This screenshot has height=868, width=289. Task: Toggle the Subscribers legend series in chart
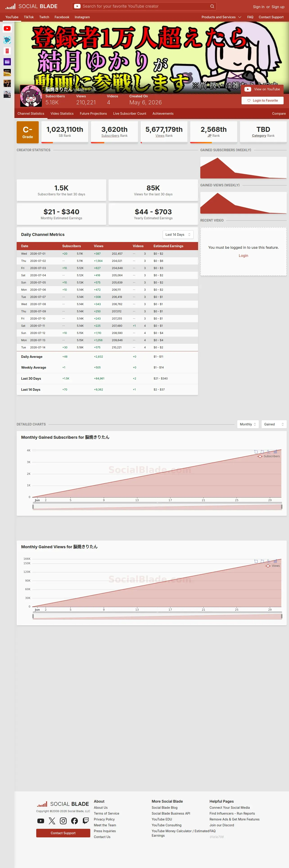[x=269, y=456]
